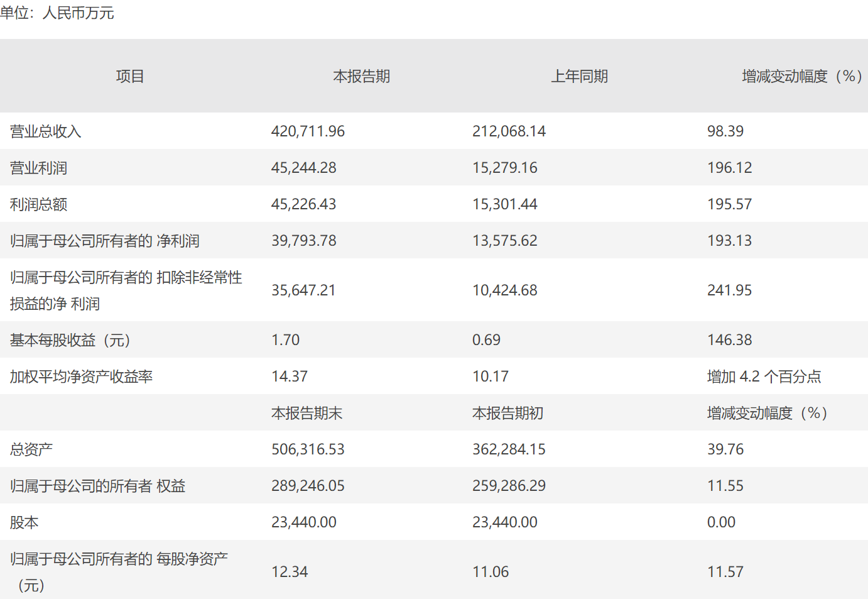The width and height of the screenshot is (868, 599).
Task: Select the value 45,226.43
Action: tap(303, 204)
